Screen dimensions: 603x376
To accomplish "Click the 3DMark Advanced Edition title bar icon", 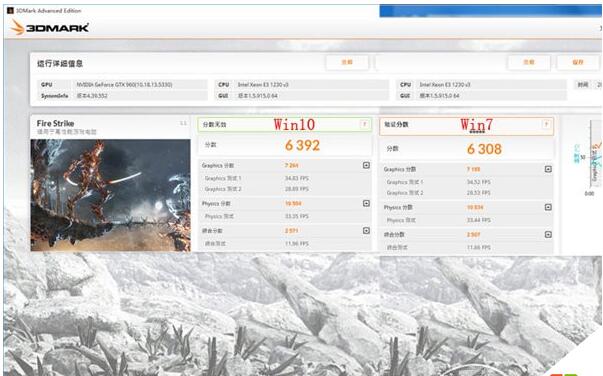I will tap(10, 11).
